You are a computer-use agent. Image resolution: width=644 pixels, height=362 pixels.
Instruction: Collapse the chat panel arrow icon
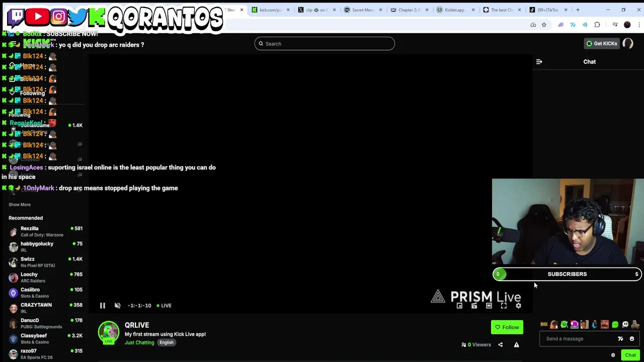[539, 62]
